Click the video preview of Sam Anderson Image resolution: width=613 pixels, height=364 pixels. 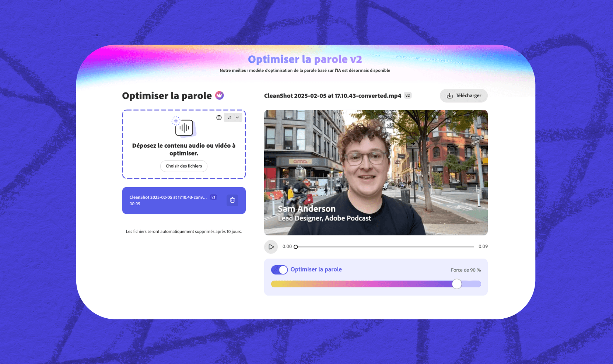coord(376,172)
